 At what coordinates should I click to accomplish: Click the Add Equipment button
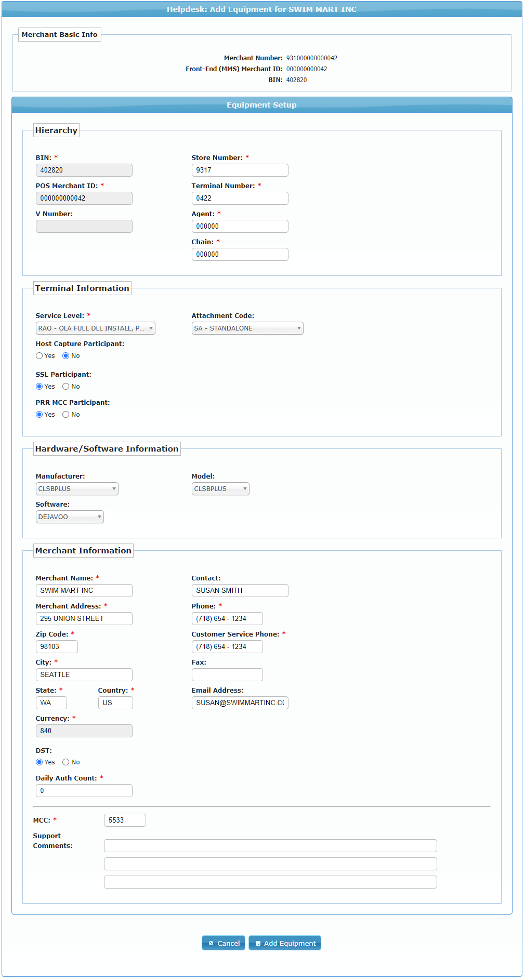point(284,943)
